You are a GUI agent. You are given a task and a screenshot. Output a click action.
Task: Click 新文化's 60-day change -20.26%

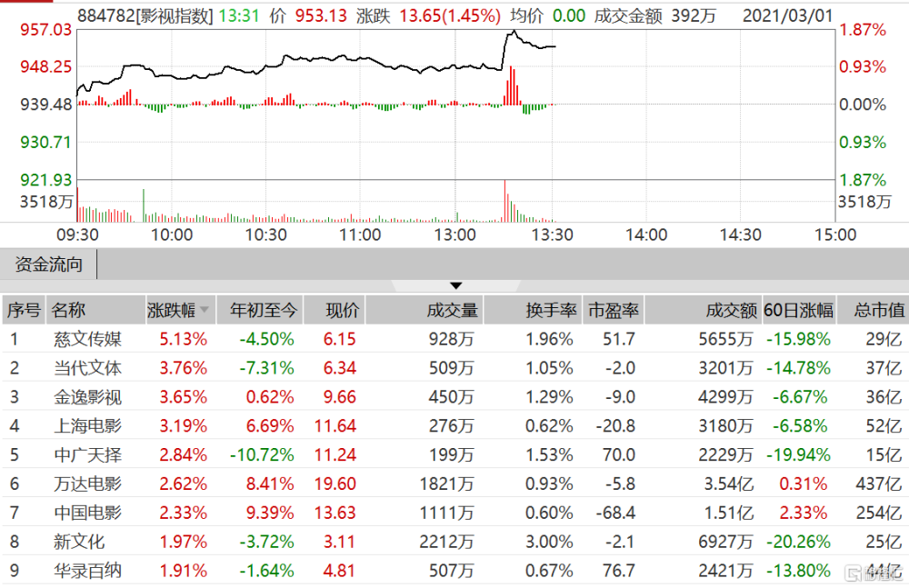(798, 543)
